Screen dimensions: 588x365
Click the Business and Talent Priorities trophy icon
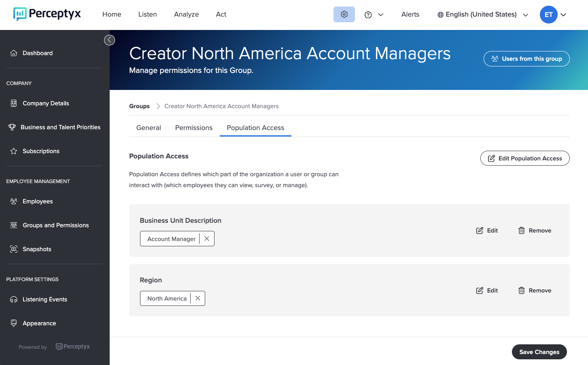pyautogui.click(x=12, y=127)
